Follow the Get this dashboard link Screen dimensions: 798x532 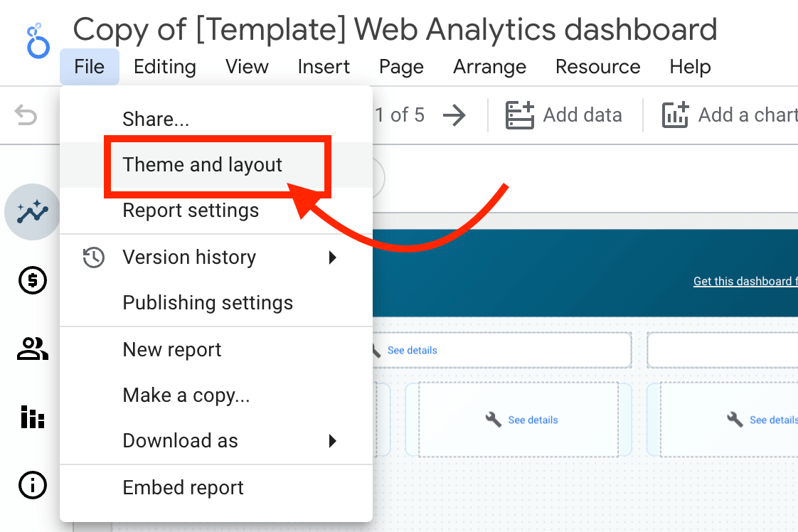tap(745, 281)
